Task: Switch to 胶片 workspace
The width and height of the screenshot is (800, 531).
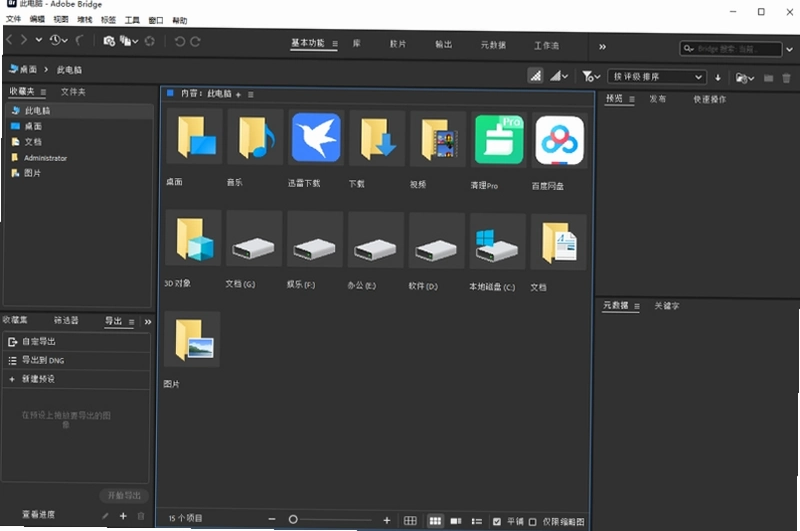Action: coord(397,44)
